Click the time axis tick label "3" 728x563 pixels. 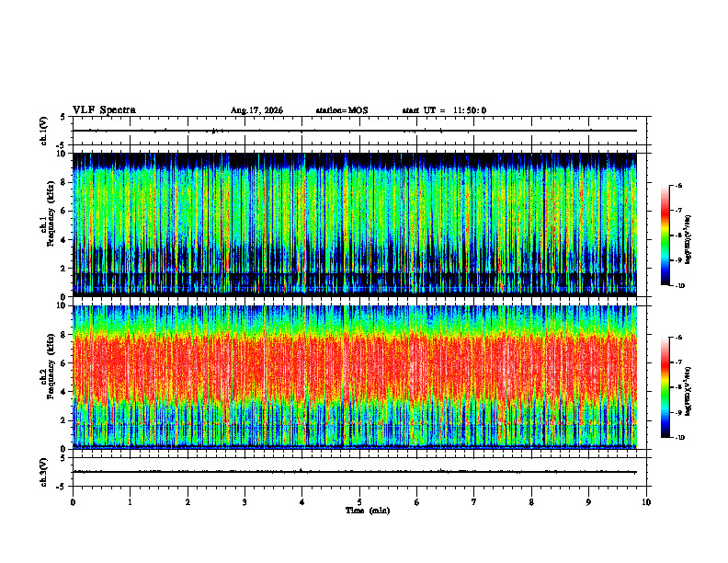point(245,502)
